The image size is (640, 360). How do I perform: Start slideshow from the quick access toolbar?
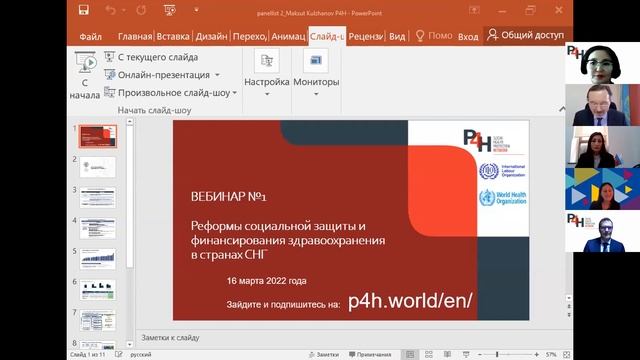(169, 10)
